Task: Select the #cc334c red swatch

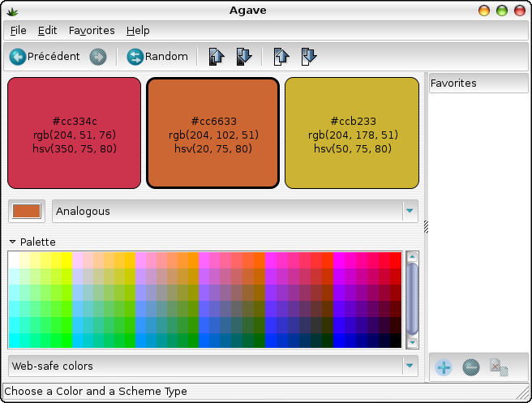Action: [74, 133]
